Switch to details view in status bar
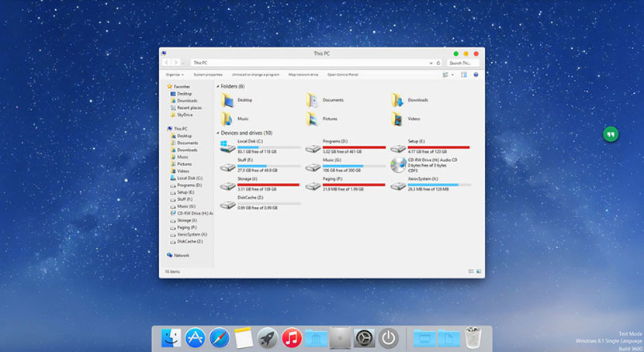This screenshot has width=644, height=352. (x=471, y=271)
